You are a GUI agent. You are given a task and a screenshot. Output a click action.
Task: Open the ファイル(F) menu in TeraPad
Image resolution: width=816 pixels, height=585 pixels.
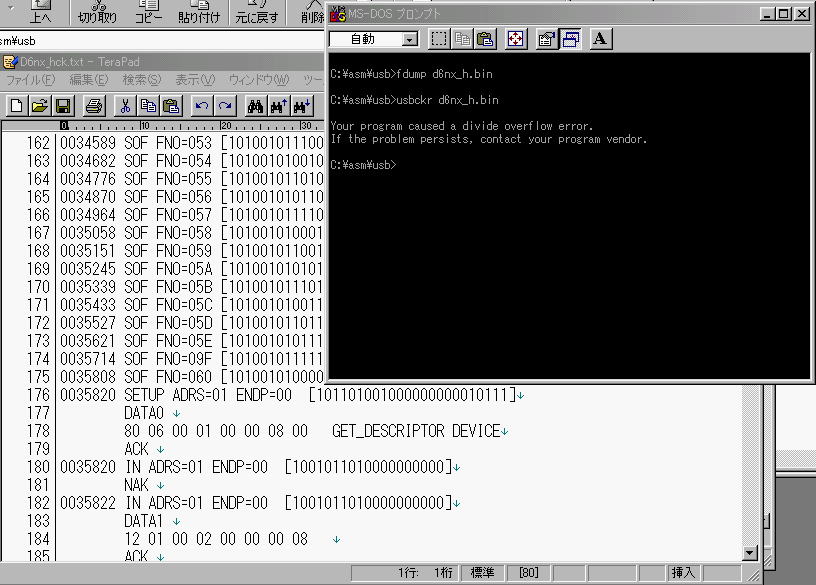(30, 80)
